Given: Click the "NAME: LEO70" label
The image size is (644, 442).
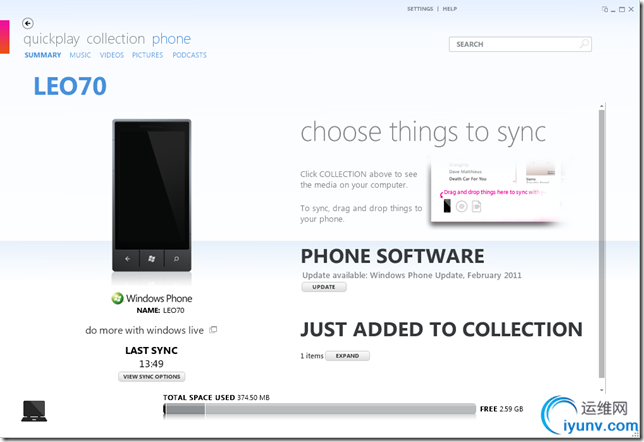Looking at the screenshot, I should point(161,311).
